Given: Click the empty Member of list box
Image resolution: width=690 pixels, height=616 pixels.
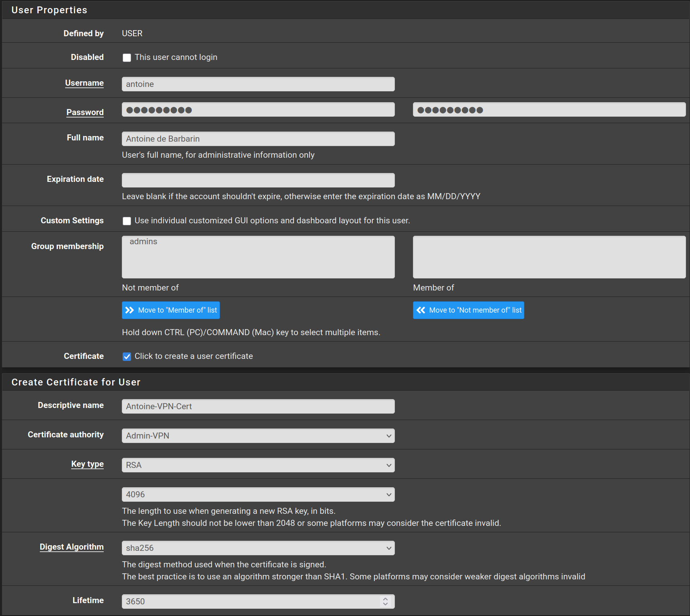Looking at the screenshot, I should 549,257.
